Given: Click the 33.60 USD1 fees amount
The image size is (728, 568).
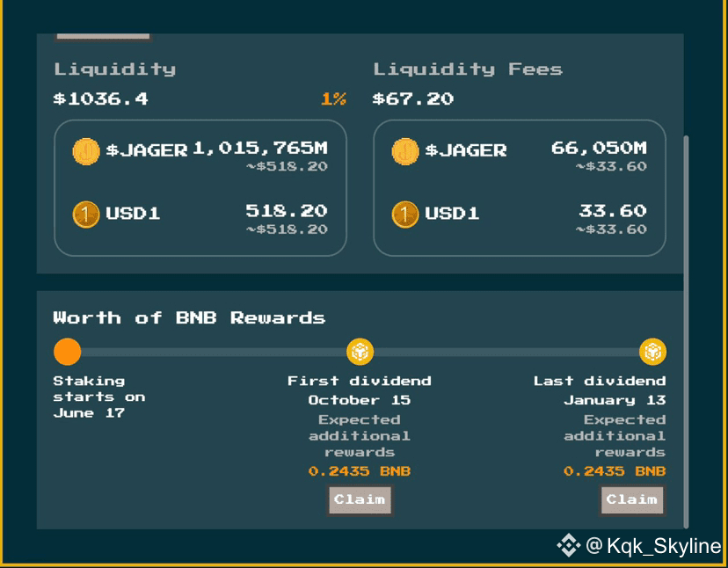Looking at the screenshot, I should pos(613,211).
